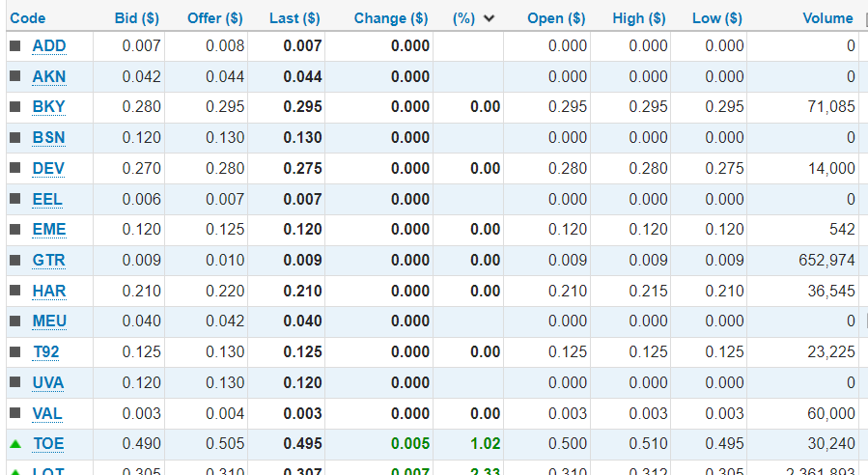Image resolution: width=868 pixels, height=475 pixels.
Task: Select T92 volume value 23,225
Action: point(831,352)
